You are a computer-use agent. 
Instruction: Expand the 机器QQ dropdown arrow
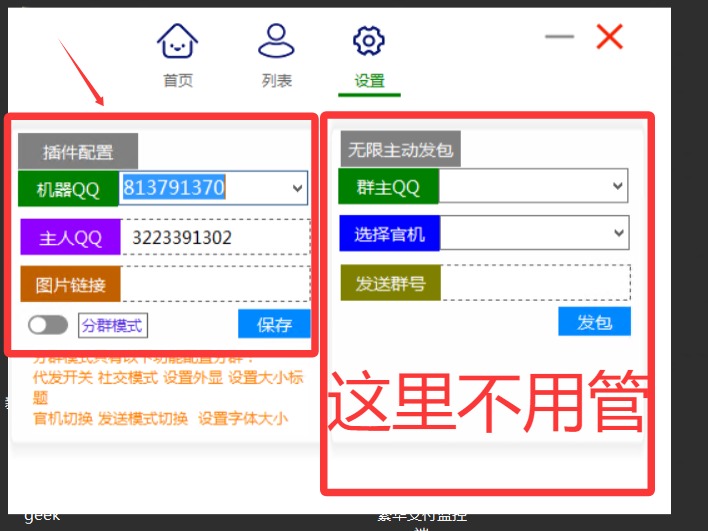[x=297, y=188]
